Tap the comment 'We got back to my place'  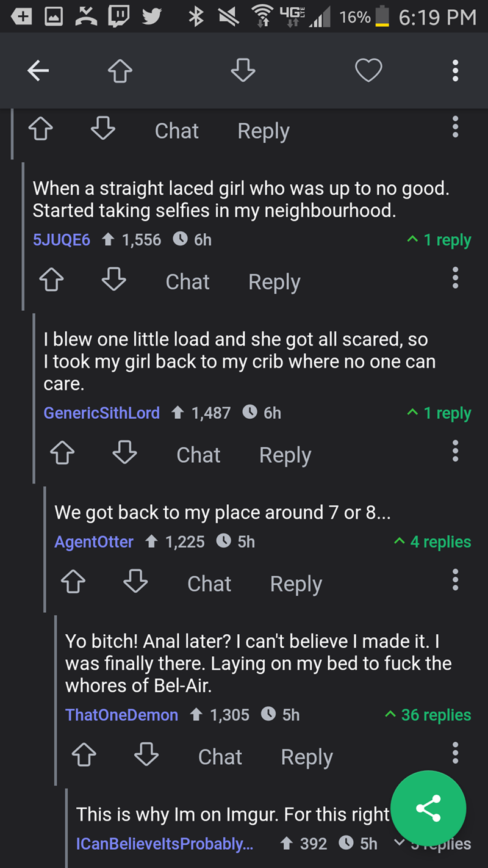pos(222,512)
